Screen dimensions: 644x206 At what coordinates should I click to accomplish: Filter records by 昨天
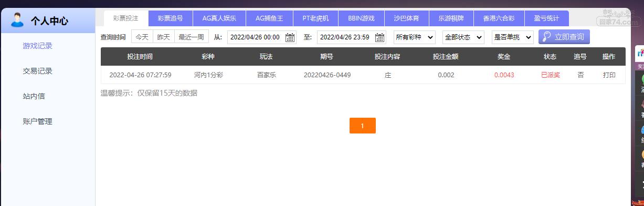pyautogui.click(x=164, y=37)
